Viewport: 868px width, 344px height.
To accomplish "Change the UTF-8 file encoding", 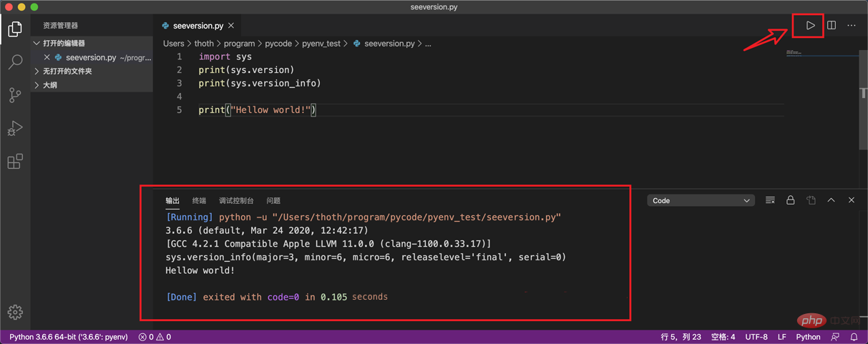I will [756, 337].
